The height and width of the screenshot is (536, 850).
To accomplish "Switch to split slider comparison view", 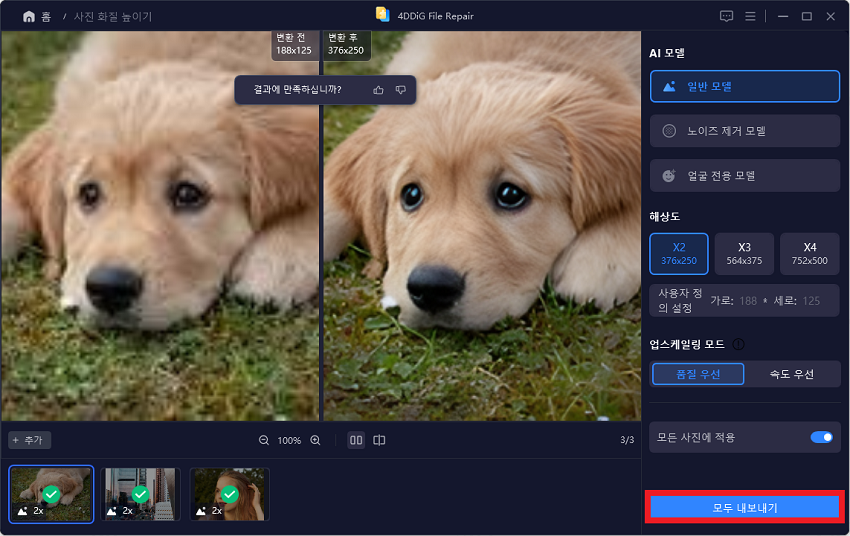I will tap(379, 441).
